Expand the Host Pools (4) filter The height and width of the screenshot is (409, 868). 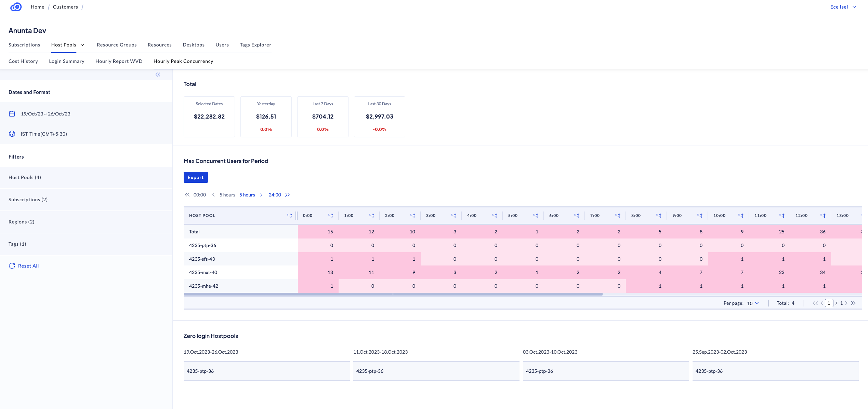[25, 177]
